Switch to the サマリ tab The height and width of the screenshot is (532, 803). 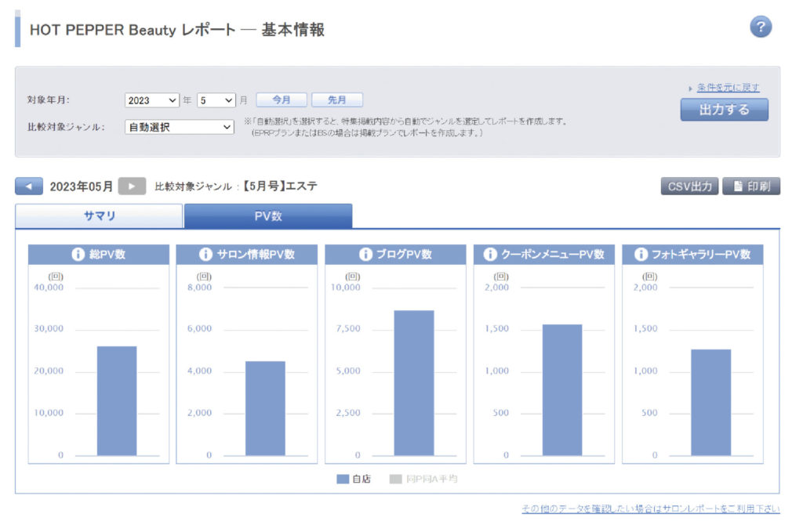pos(100,216)
